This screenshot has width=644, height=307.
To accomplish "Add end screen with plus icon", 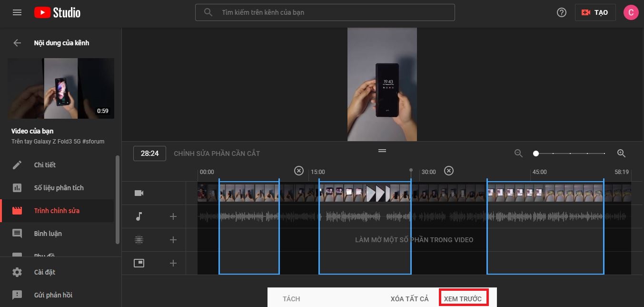I will (173, 263).
